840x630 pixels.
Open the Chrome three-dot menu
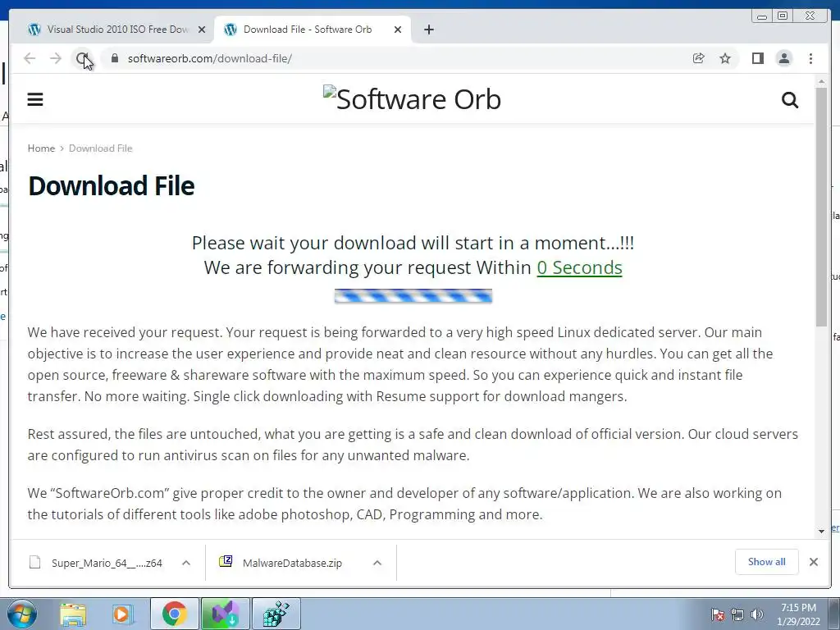810,58
